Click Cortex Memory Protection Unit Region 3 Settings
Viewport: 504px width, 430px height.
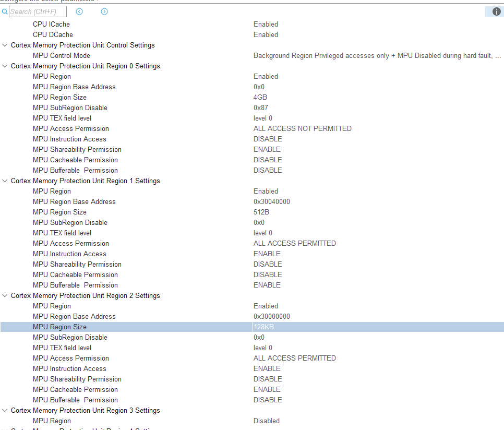pos(86,410)
